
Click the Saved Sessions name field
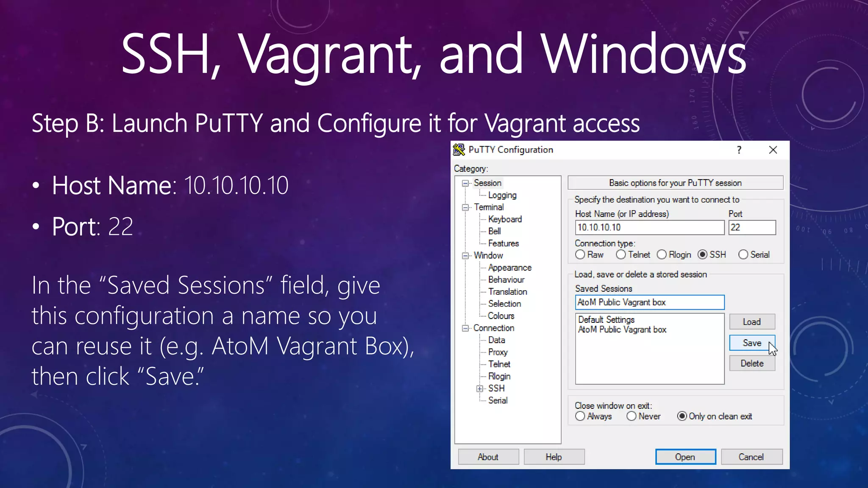650,302
